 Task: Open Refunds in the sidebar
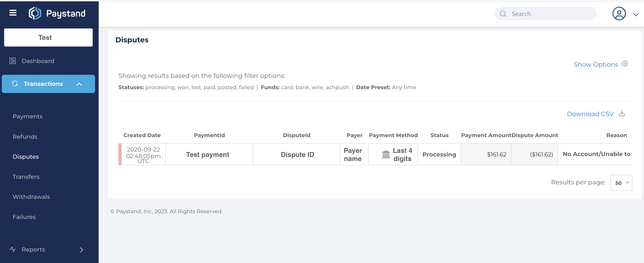tap(25, 137)
